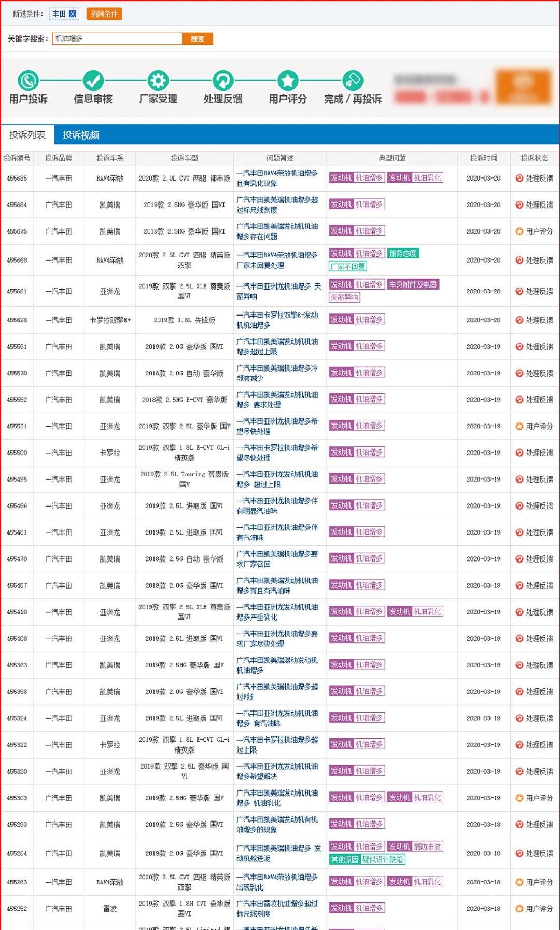This screenshot has height=930, width=560.
Task: Click complaint number 455495
Action: pos(17,479)
